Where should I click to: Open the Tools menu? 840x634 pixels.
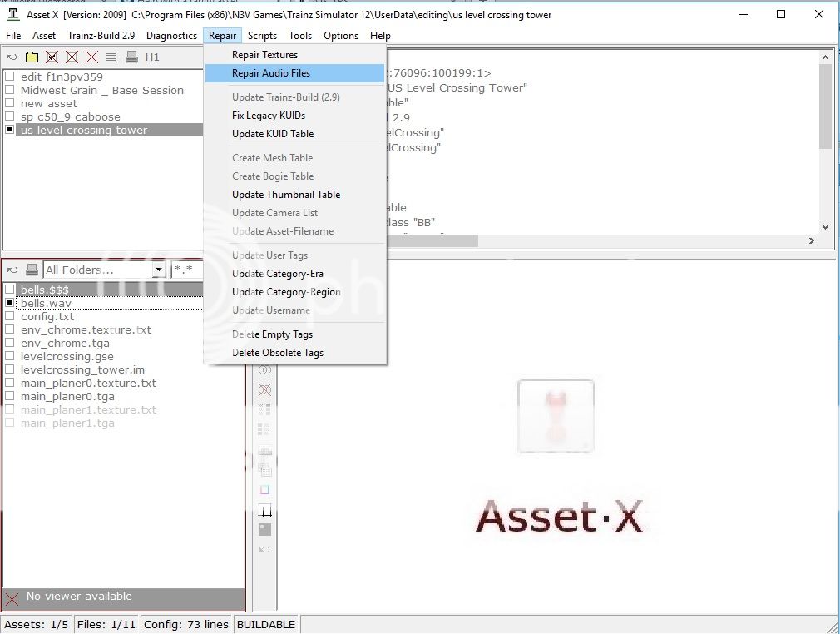300,36
